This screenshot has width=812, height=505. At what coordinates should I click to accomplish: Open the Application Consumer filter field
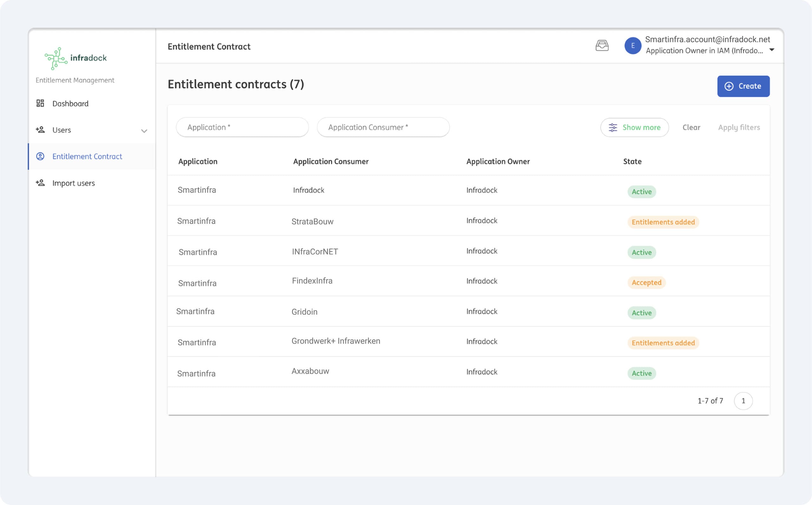(x=383, y=127)
